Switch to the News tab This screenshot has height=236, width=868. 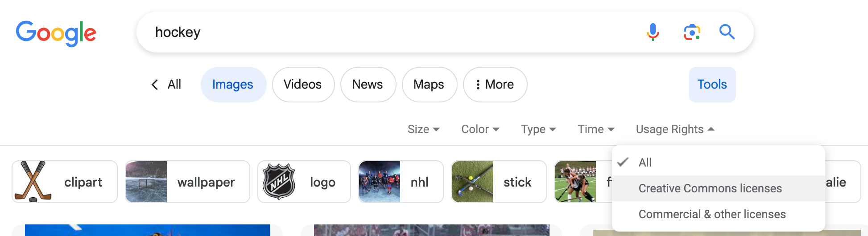pos(368,85)
